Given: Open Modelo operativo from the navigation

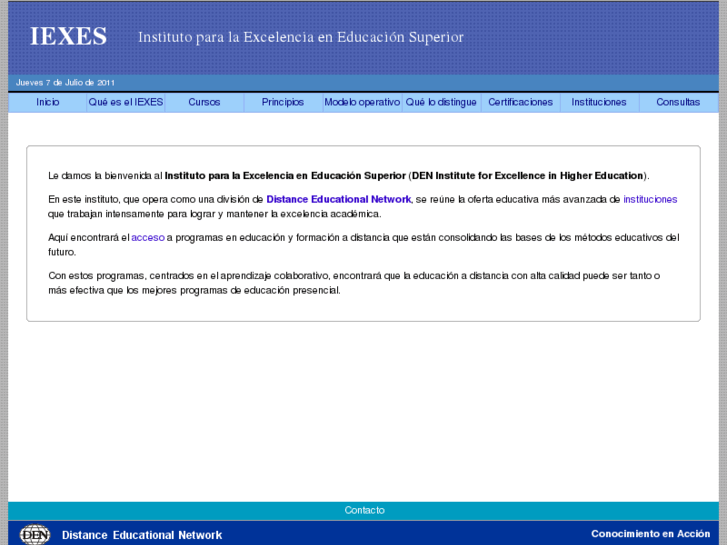Looking at the screenshot, I should click(362, 102).
